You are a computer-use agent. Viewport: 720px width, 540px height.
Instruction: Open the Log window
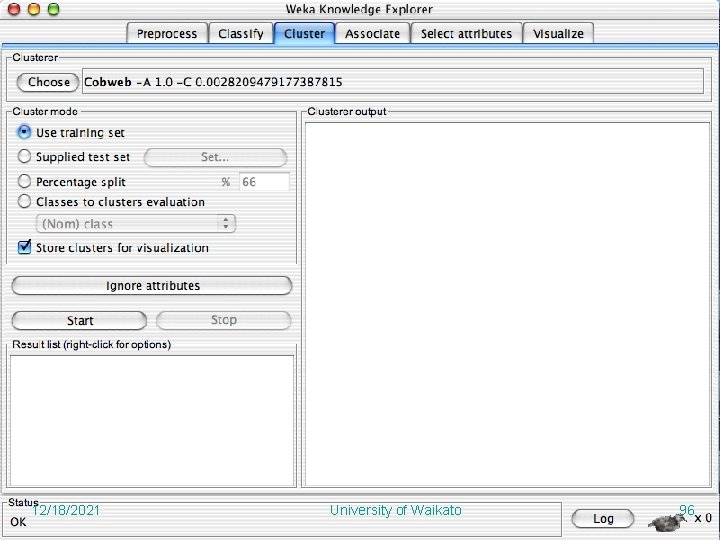603,519
